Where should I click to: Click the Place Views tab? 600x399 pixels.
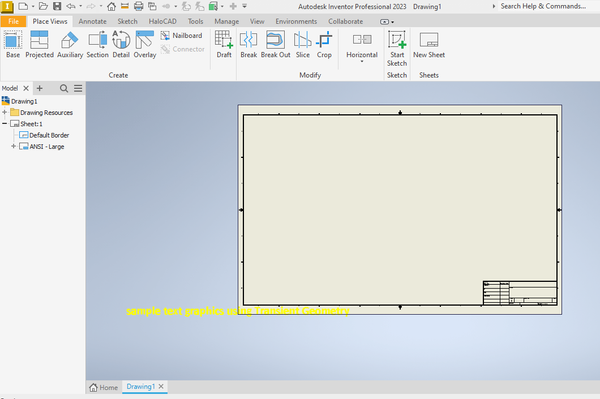click(x=50, y=21)
